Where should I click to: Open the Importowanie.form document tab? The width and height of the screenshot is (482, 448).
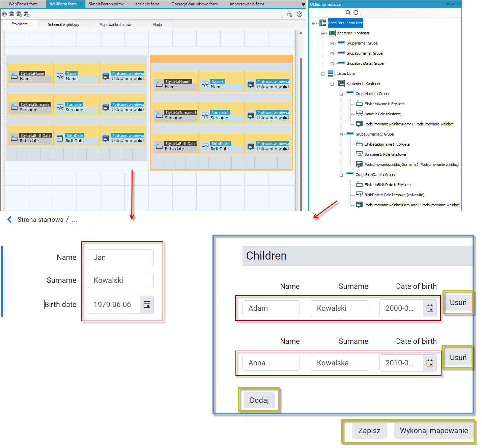(x=247, y=4)
